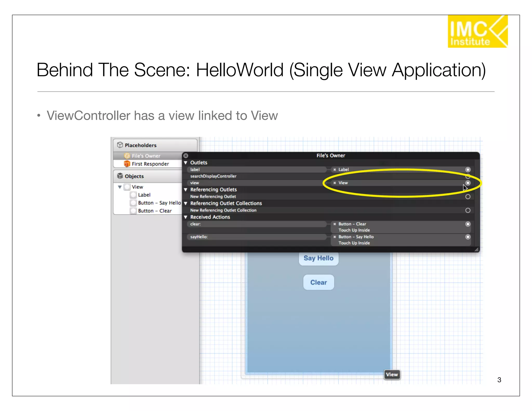Click the File's Owner cube icon
This screenshot has width=532, height=411.
[127, 156]
